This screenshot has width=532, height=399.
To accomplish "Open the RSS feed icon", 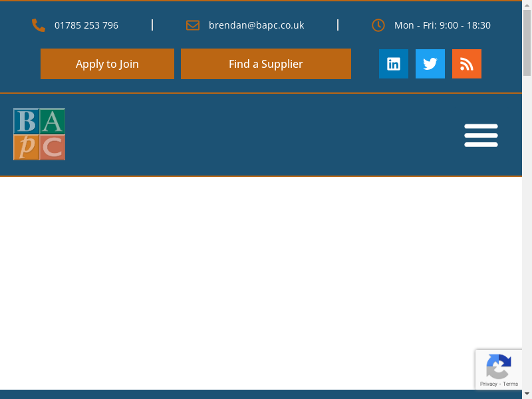I will tap(467, 64).
